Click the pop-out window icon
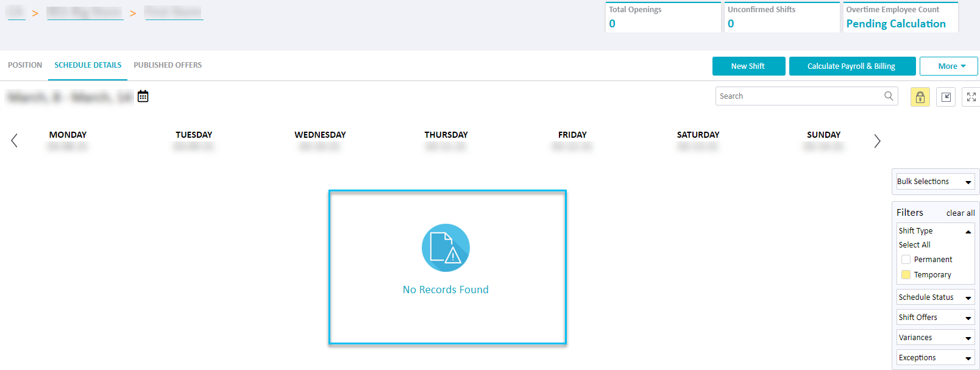980x370 pixels. tap(946, 97)
